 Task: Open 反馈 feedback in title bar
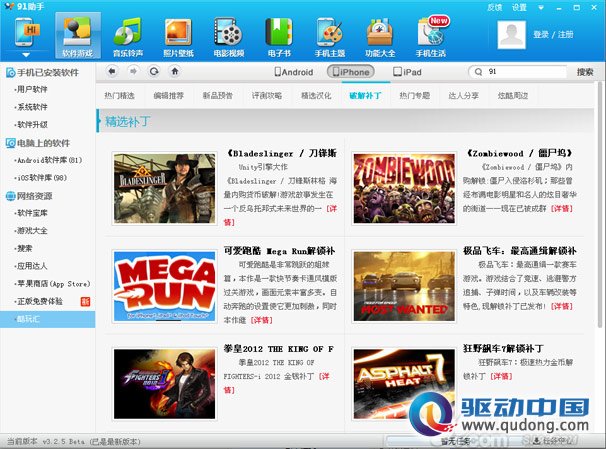pos(495,7)
